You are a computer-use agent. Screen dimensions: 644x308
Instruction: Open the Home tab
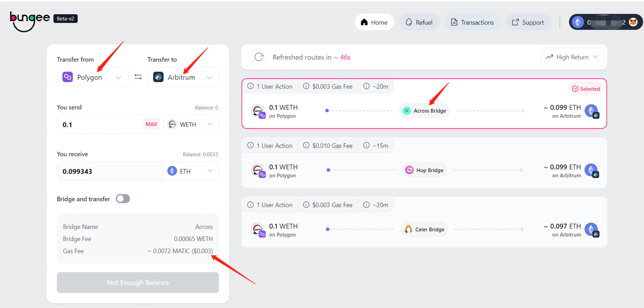(x=374, y=22)
